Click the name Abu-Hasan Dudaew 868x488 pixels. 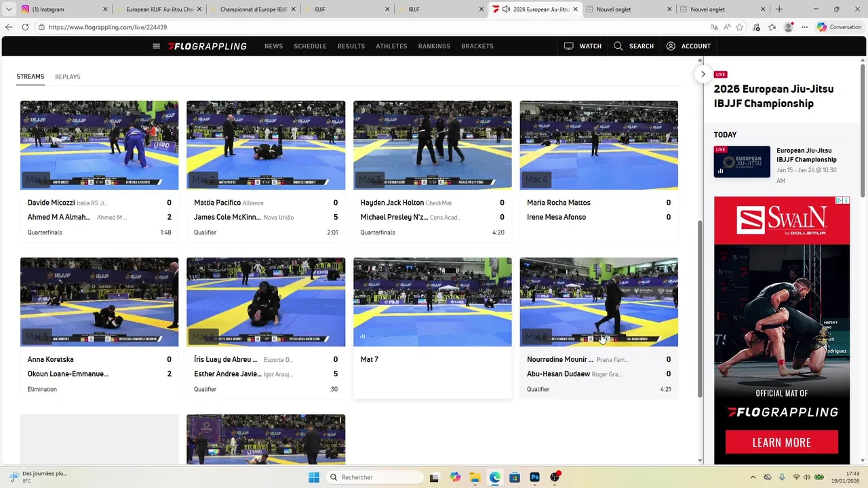point(558,374)
